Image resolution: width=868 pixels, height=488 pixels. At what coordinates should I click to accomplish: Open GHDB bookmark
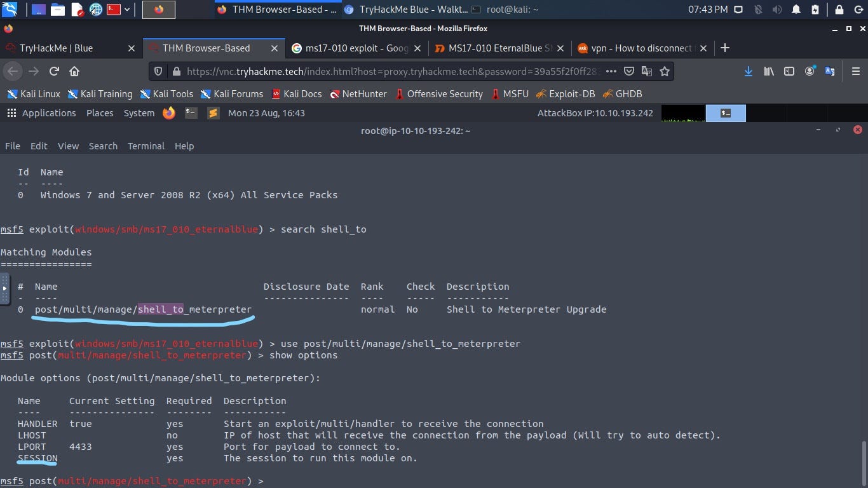point(623,93)
